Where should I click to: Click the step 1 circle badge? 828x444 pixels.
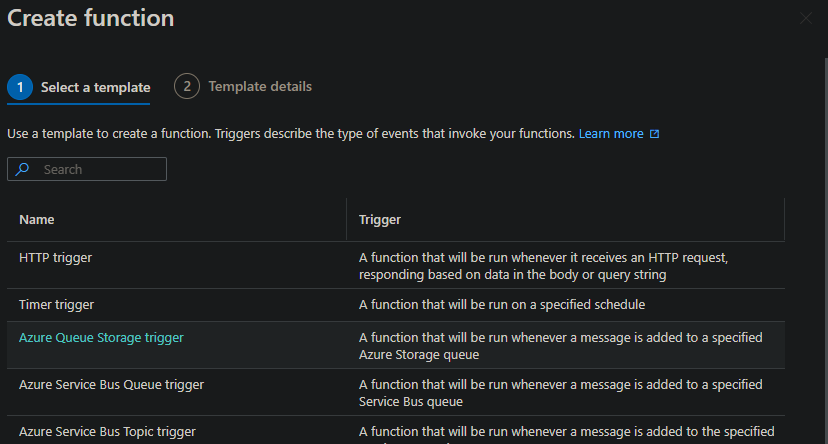pos(20,87)
